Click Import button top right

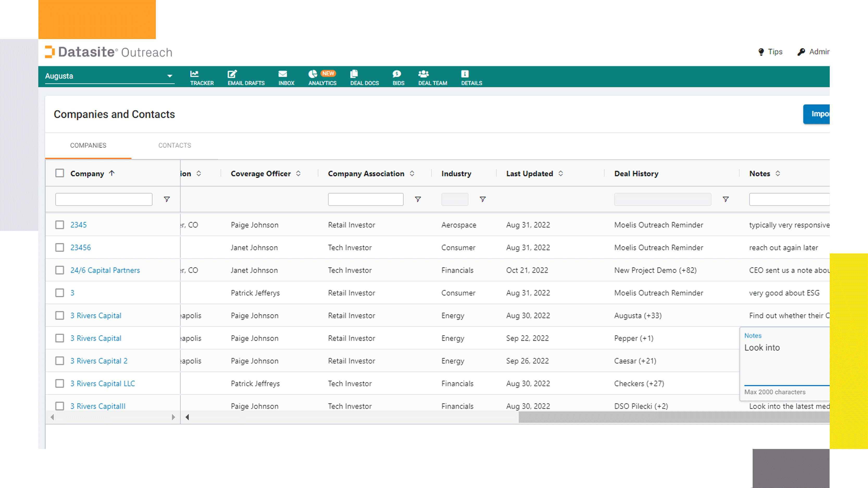820,114
